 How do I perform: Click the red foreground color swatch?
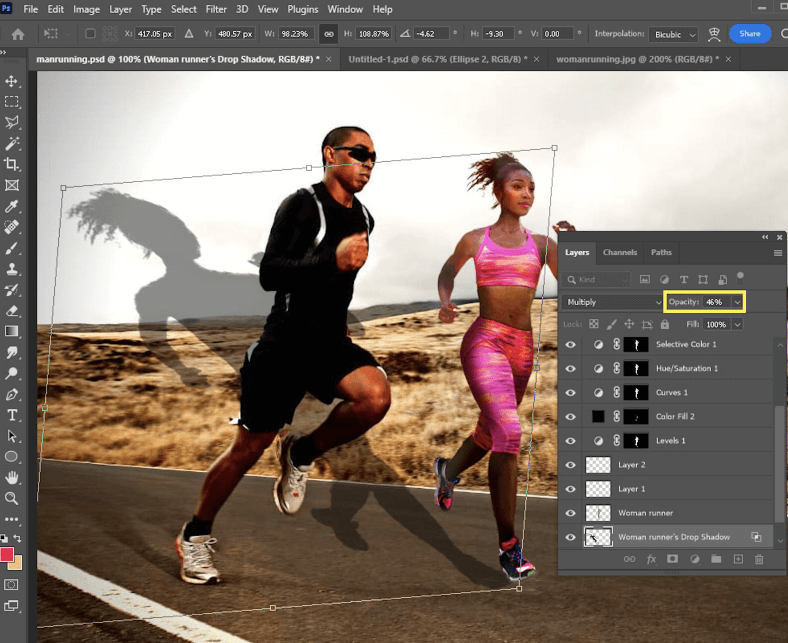tap(8, 554)
